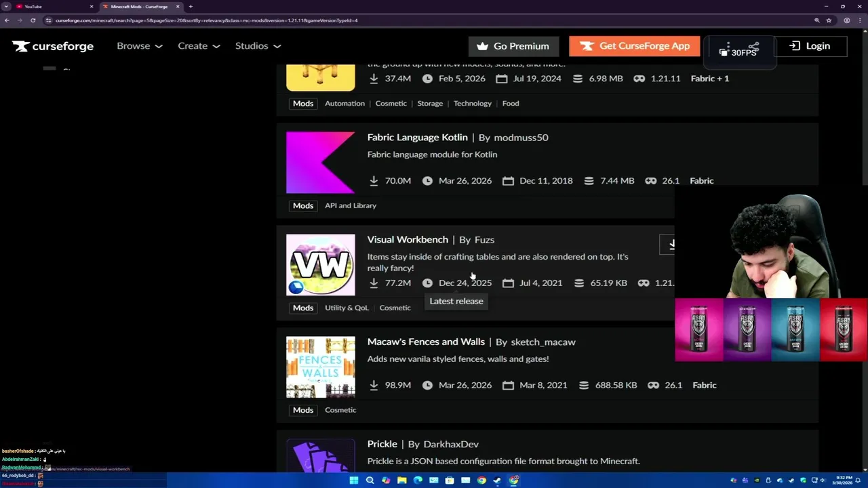This screenshot has width=868, height=488.
Task: Click Cosmetic tag under Macaw's Fences
Action: click(x=340, y=410)
